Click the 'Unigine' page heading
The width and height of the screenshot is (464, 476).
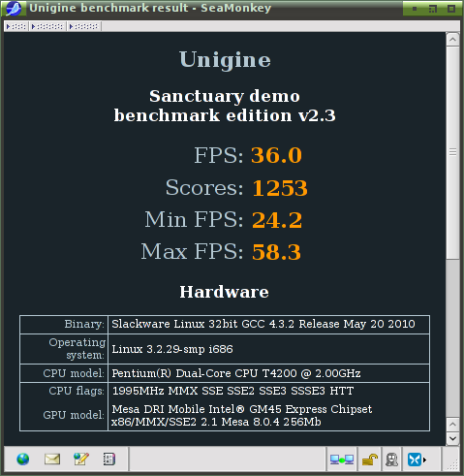point(225,60)
